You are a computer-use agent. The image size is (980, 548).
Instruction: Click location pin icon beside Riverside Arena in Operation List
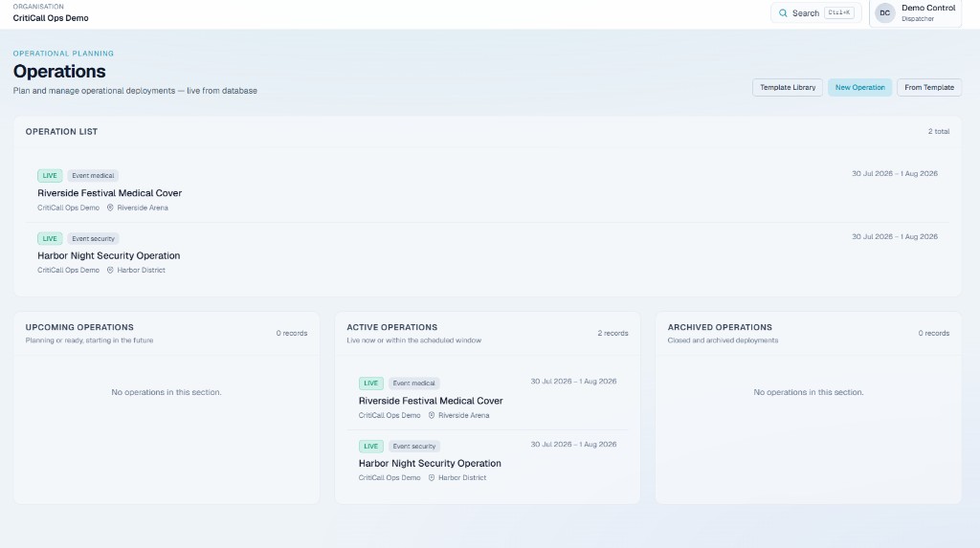110,208
